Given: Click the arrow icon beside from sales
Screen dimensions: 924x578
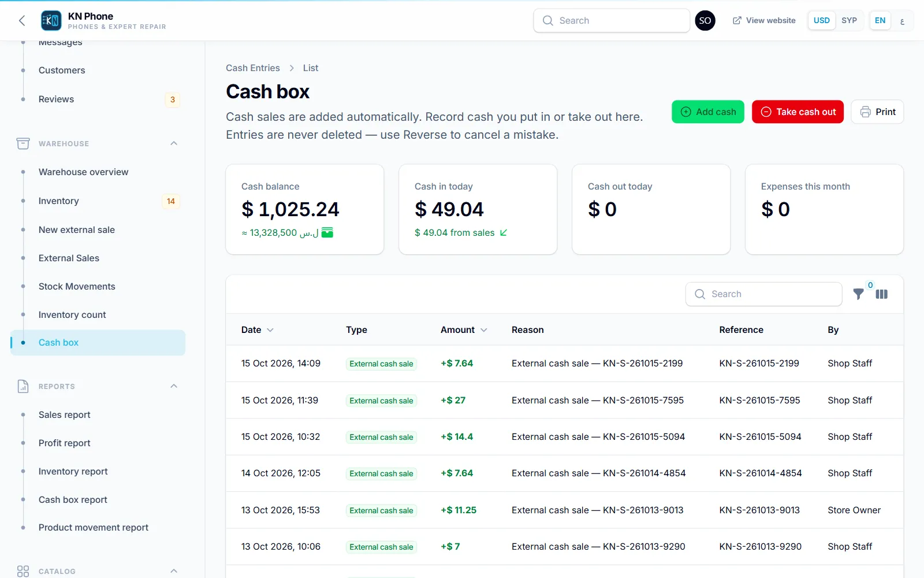Looking at the screenshot, I should tap(504, 232).
